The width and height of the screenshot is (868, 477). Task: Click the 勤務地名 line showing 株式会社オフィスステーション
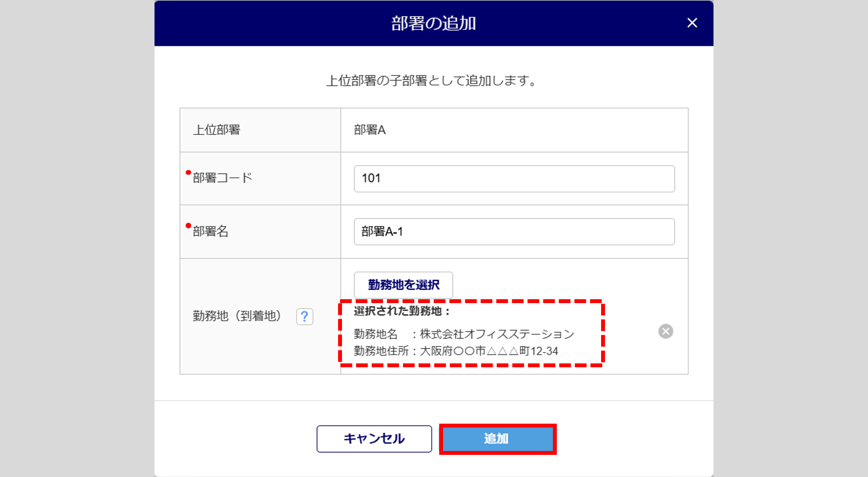464,334
